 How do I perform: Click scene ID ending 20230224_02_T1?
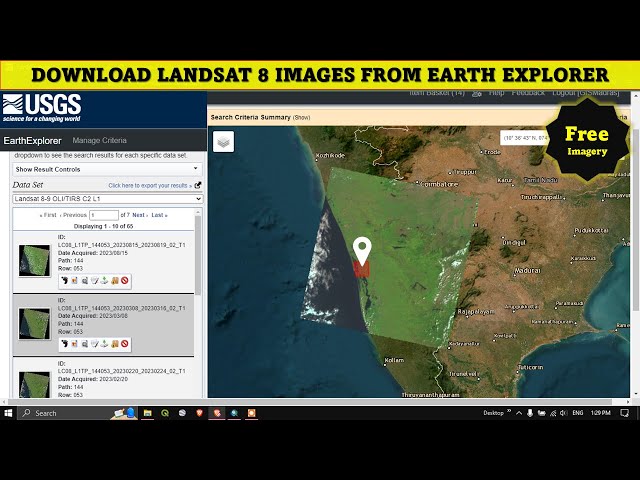tap(122, 371)
